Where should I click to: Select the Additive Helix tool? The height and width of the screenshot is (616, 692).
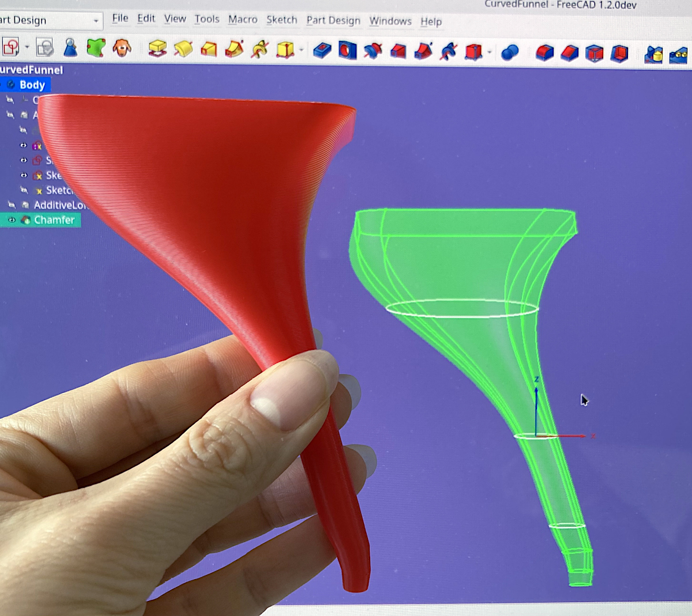click(259, 50)
